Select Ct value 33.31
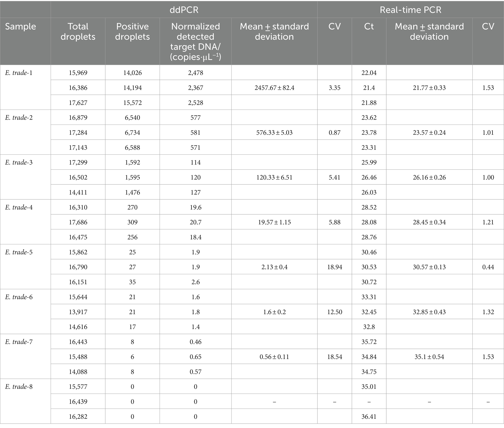Viewport: 504px width, 428px height. pyautogui.click(x=369, y=297)
